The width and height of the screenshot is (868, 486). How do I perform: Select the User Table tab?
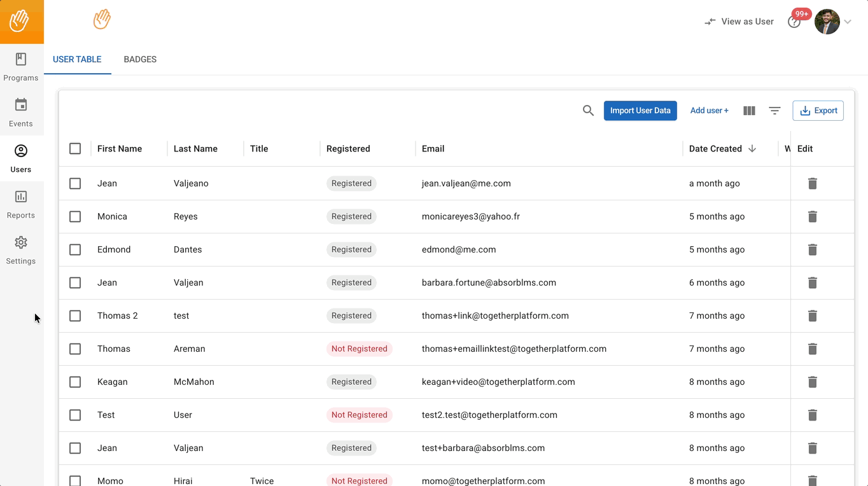click(x=77, y=59)
